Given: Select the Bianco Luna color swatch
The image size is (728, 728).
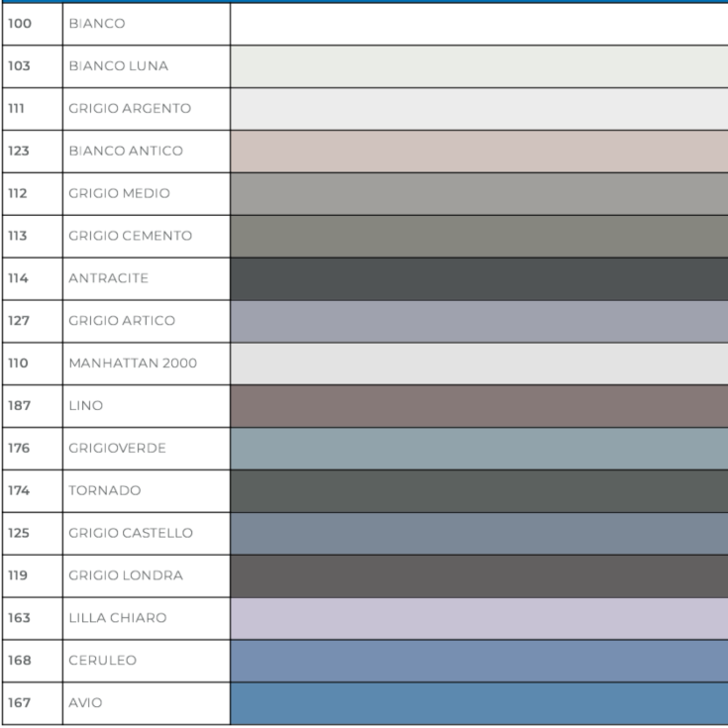Looking at the screenshot, I should point(478,66).
